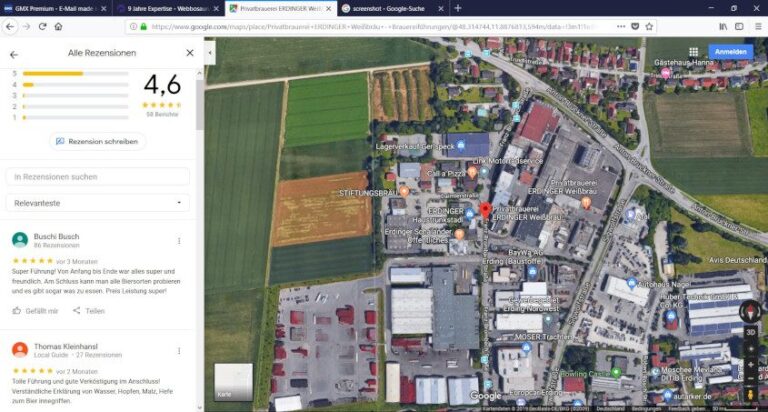The height and width of the screenshot is (412, 768).
Task: Click the blue Anmelden button
Action: [x=730, y=52]
